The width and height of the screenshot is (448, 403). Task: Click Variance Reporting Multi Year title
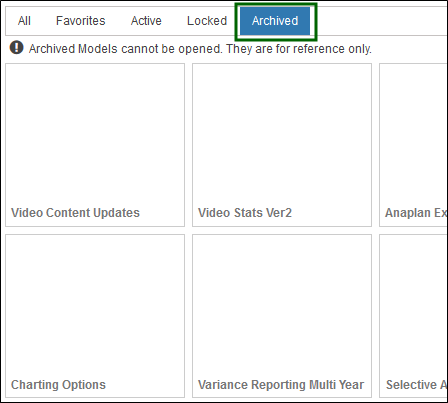point(281,385)
